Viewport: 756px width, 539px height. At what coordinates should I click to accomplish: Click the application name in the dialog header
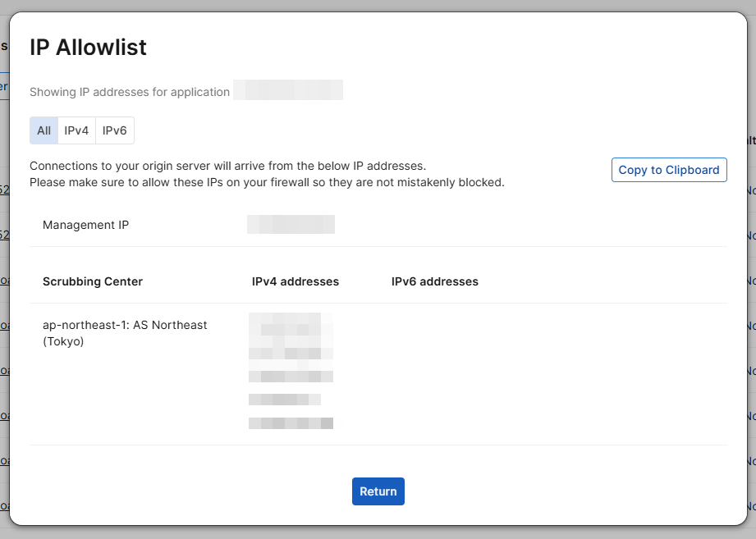(288, 89)
